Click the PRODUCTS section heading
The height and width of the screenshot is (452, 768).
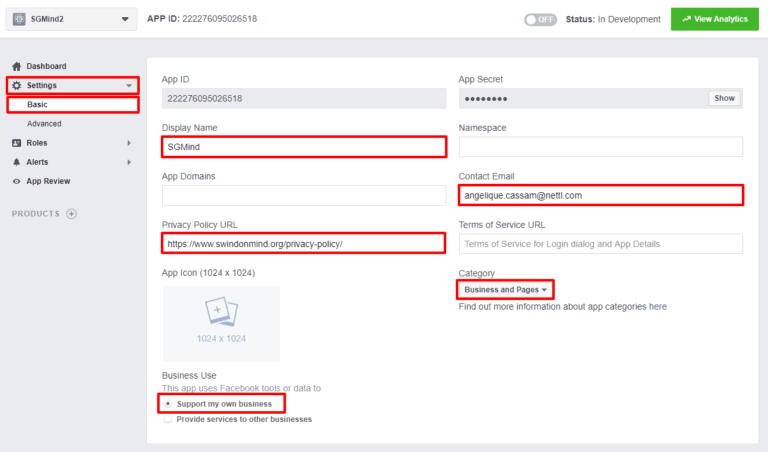tap(36, 214)
